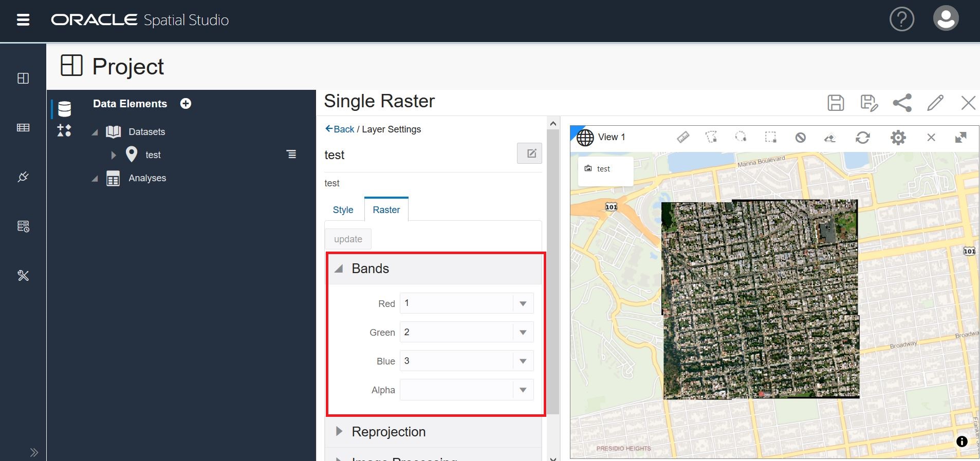The image size is (980, 461).
Task: Click the "Data Elements" heading
Action: coord(130,104)
